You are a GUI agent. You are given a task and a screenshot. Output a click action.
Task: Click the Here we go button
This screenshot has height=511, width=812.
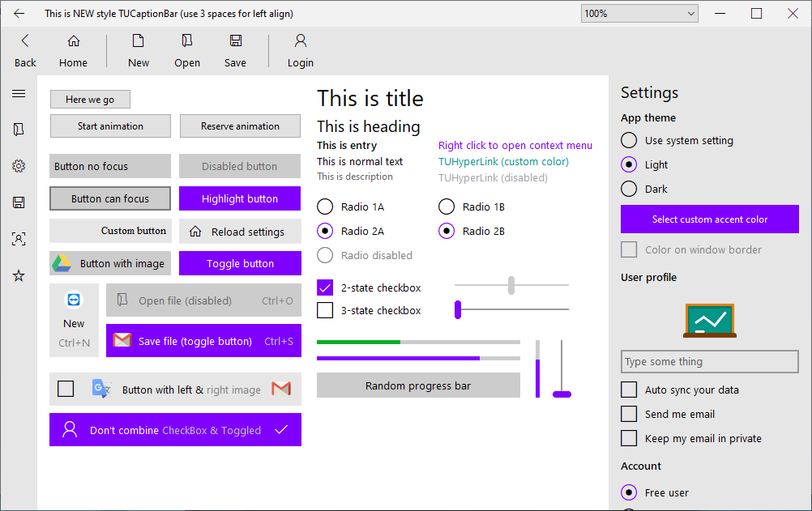[90, 100]
